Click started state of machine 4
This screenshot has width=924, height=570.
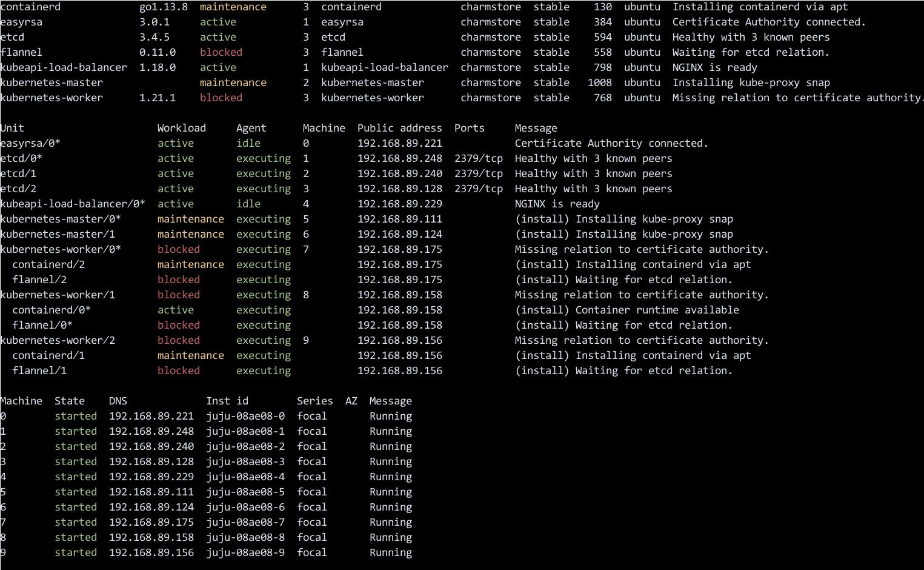point(76,477)
